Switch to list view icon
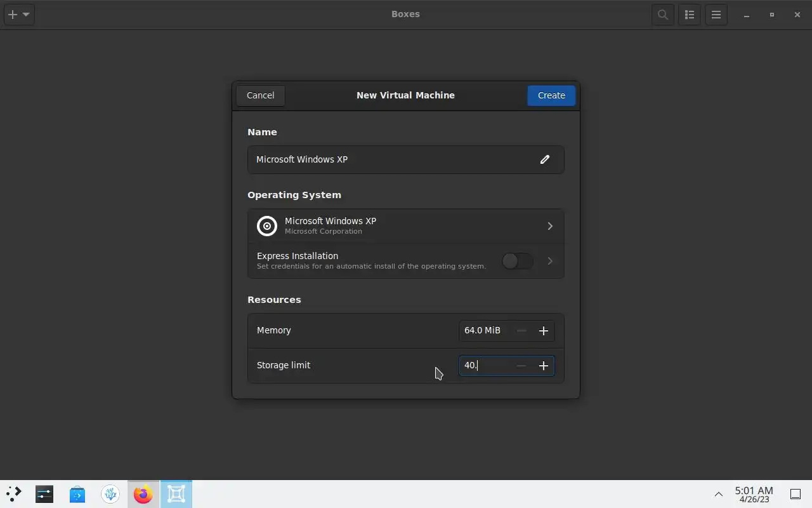This screenshot has width=812, height=508. [690, 15]
